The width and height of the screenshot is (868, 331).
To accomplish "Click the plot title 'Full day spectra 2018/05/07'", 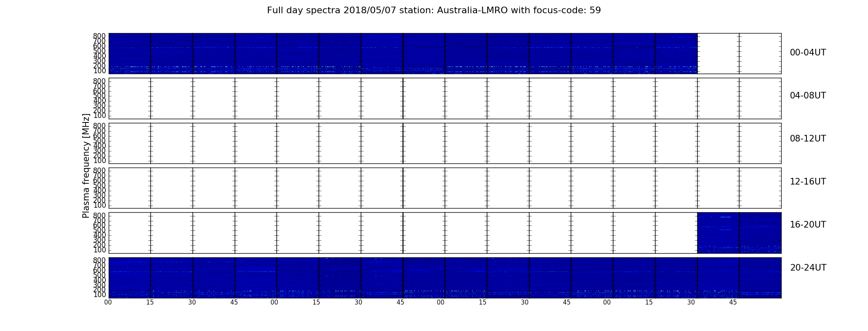I will 434,10.
